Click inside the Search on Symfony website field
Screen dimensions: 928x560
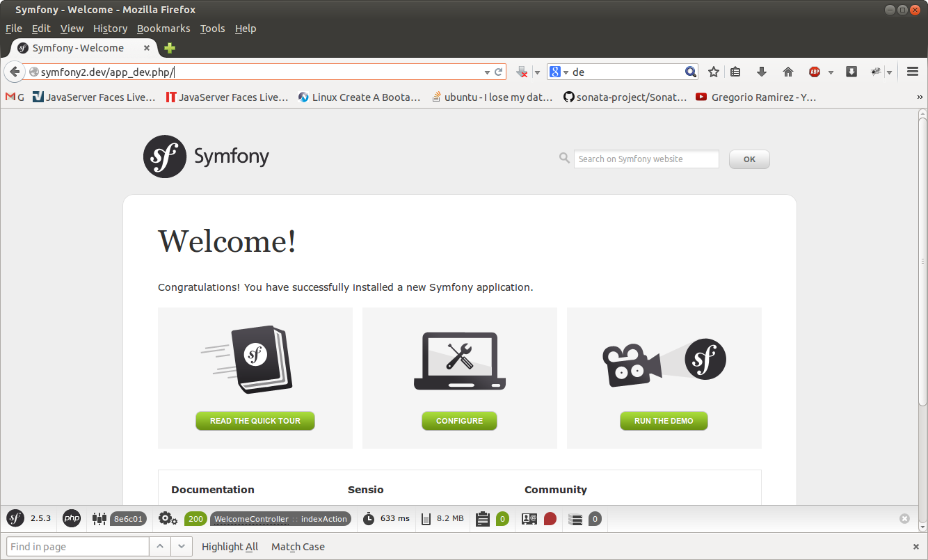click(x=646, y=159)
